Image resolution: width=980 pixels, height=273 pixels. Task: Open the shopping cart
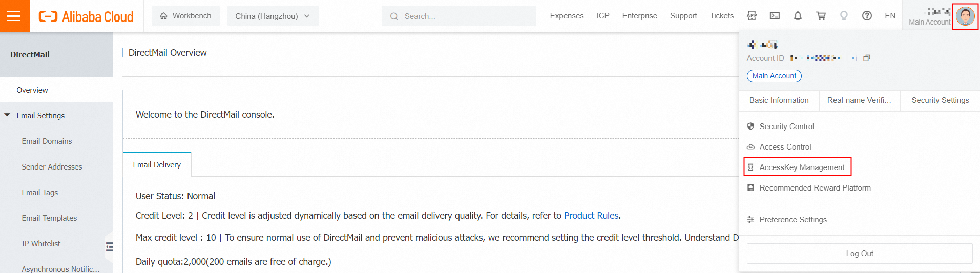click(x=821, y=16)
